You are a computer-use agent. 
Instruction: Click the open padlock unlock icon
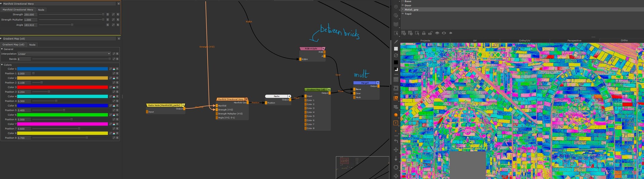click(430, 33)
